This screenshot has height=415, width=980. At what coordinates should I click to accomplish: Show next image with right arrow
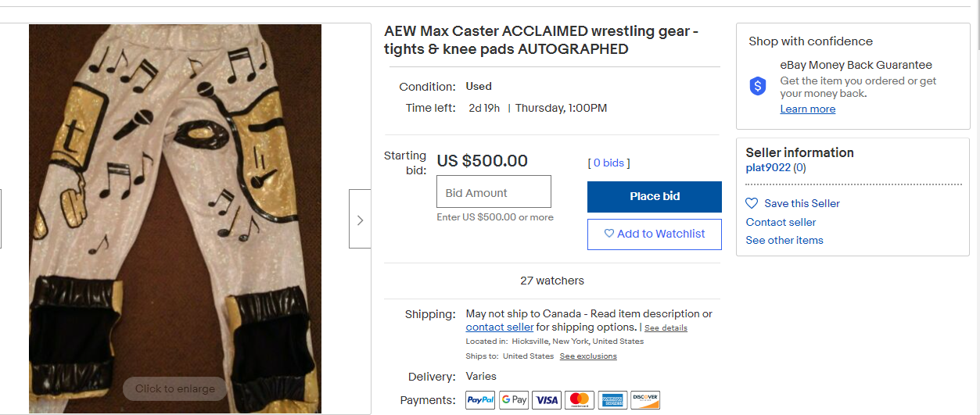pos(360,220)
